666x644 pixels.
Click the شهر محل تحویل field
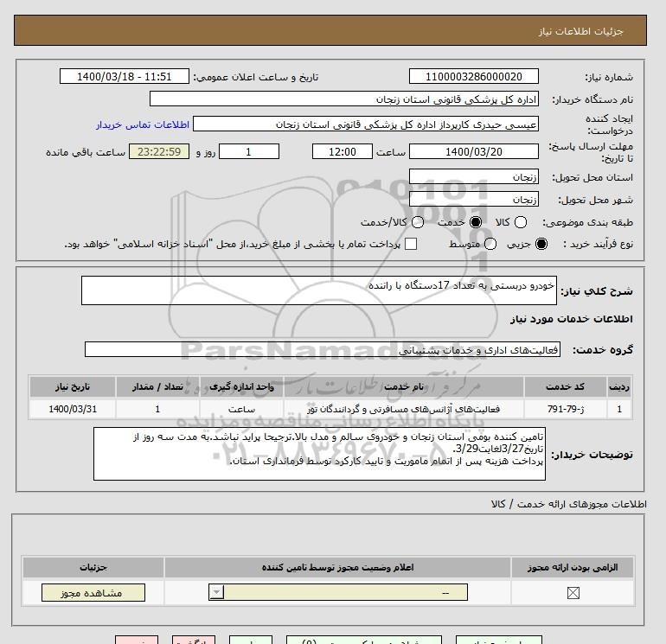474,199
